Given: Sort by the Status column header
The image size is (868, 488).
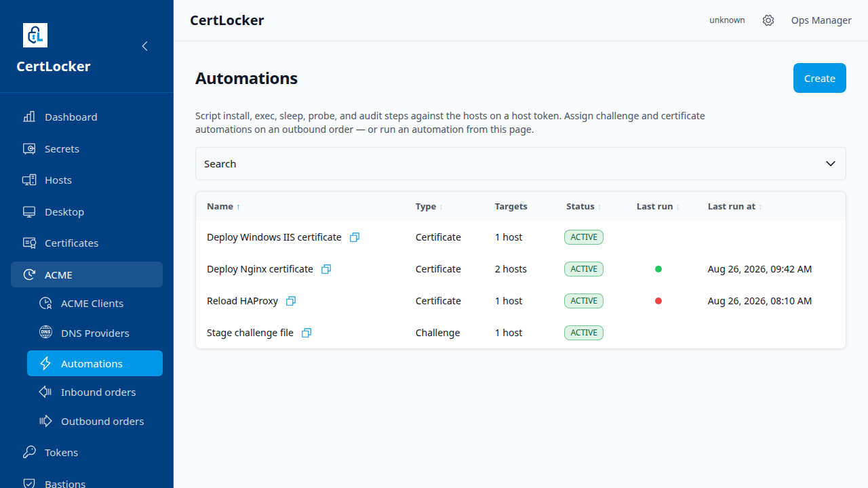Looking at the screenshot, I should coord(584,207).
